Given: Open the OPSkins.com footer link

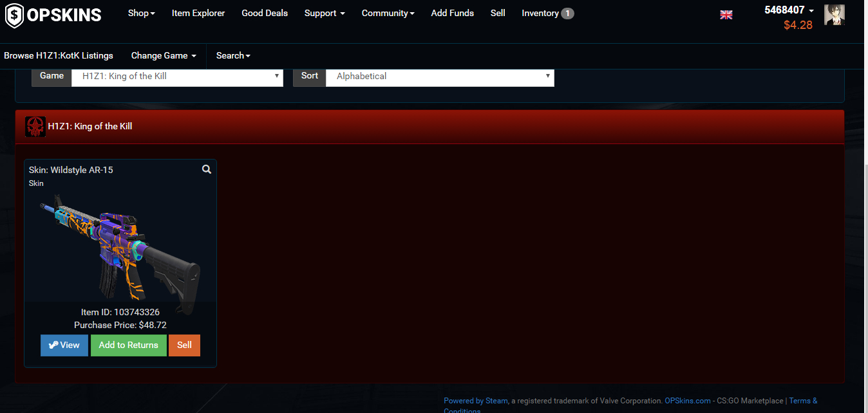Looking at the screenshot, I should coord(688,401).
